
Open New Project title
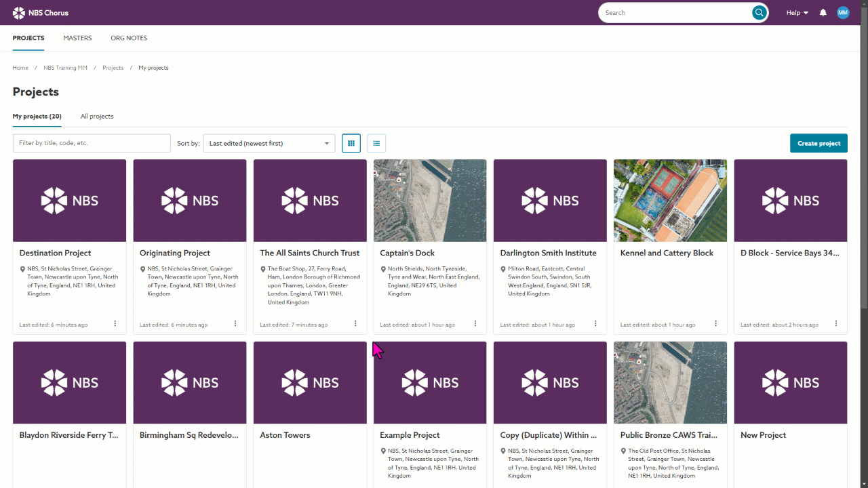point(763,435)
